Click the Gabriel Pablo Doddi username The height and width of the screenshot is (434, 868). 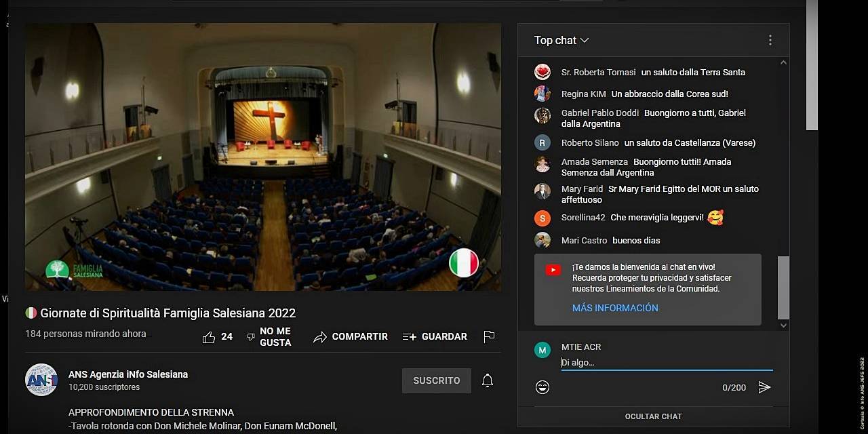tap(600, 113)
